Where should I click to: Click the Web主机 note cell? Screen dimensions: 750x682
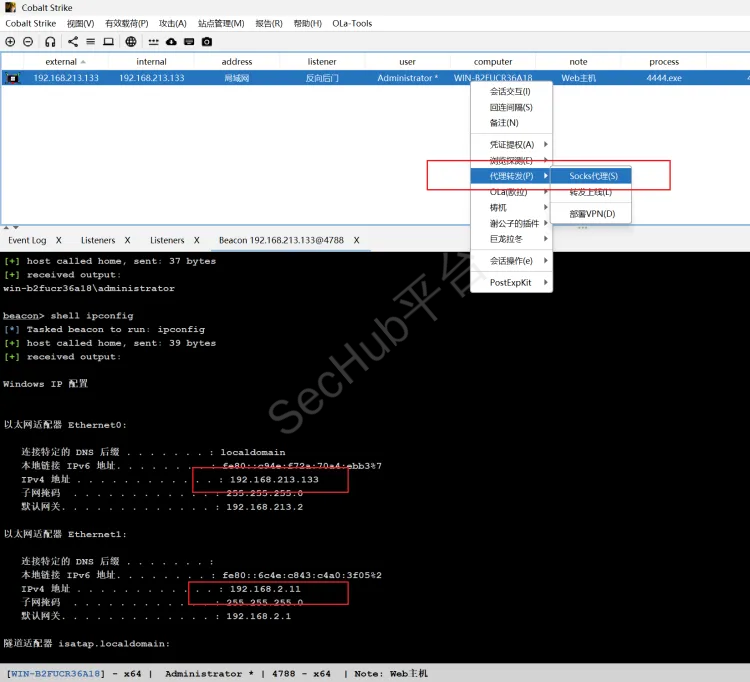[578, 78]
